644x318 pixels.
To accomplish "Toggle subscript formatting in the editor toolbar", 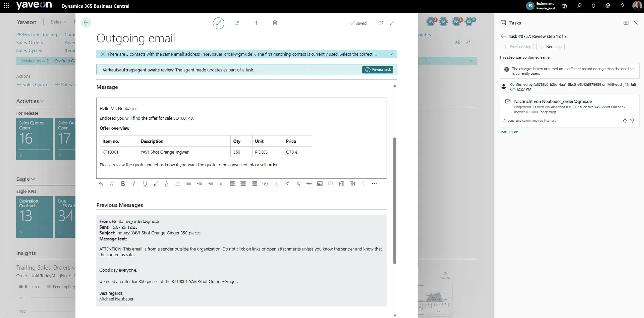I will [298, 184].
